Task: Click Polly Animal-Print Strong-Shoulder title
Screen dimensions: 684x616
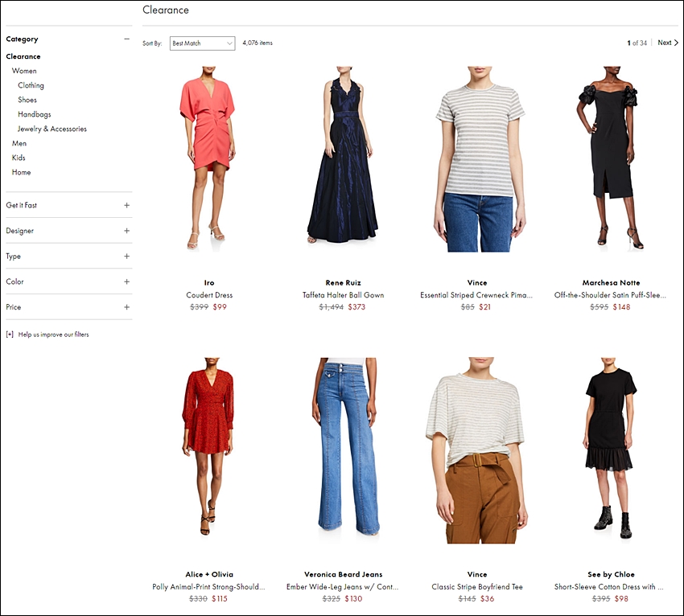Action: click(208, 587)
